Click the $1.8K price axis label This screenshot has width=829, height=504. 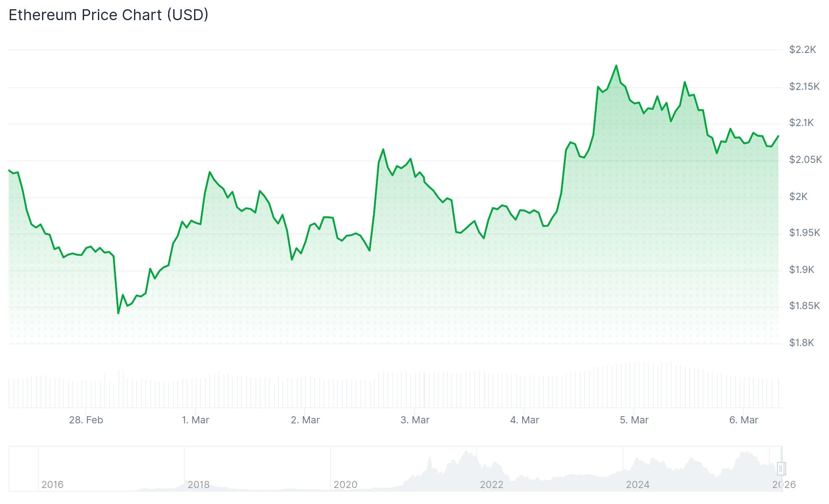coord(801,343)
